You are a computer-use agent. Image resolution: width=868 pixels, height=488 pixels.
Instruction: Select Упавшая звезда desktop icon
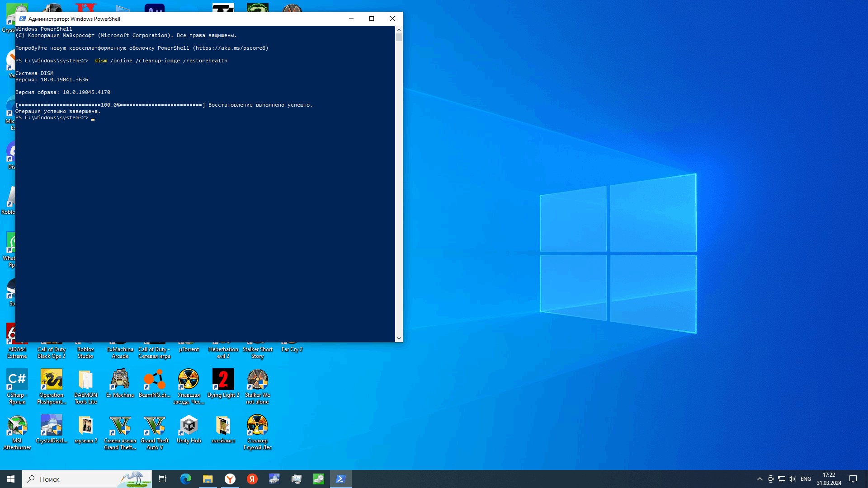189,386
